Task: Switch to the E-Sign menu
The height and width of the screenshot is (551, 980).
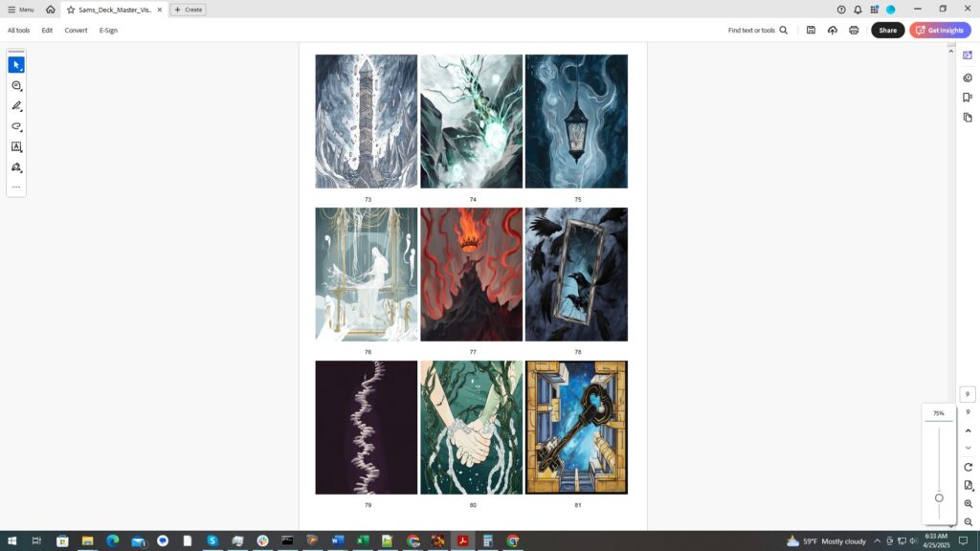Action: (108, 31)
